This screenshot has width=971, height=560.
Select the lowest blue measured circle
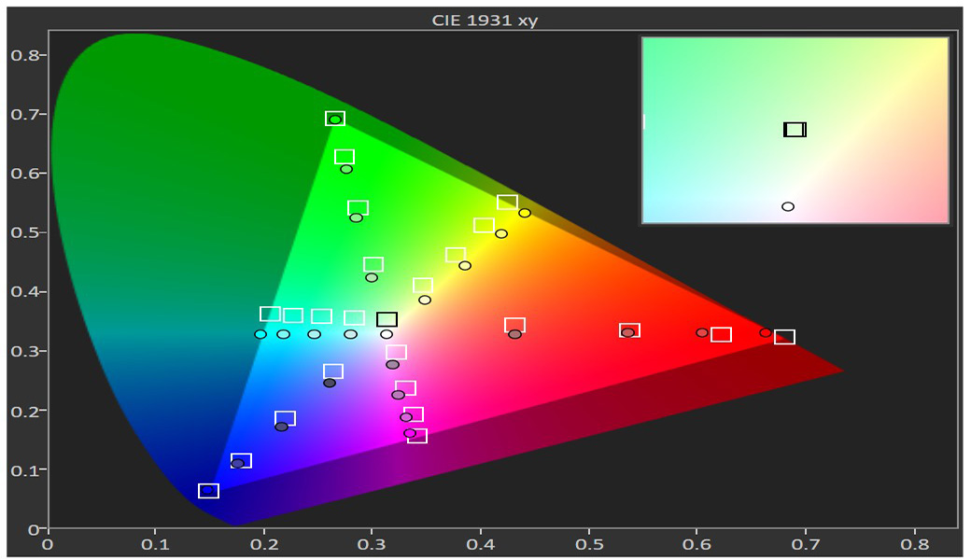click(237, 463)
